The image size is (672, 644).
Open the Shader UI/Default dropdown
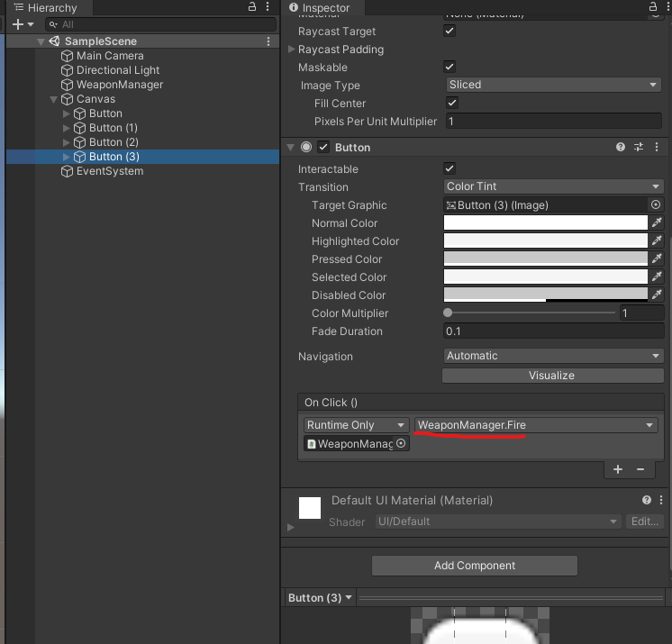coord(498,522)
